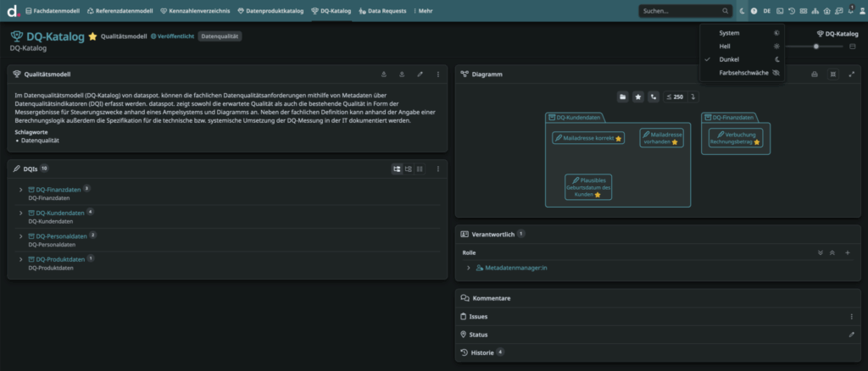Open the bar chart statistics icon
The image size is (868, 371).
click(815, 10)
